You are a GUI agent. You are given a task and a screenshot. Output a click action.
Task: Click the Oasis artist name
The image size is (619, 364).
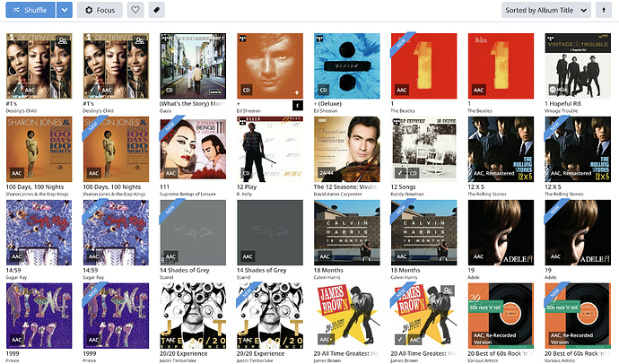(x=165, y=111)
